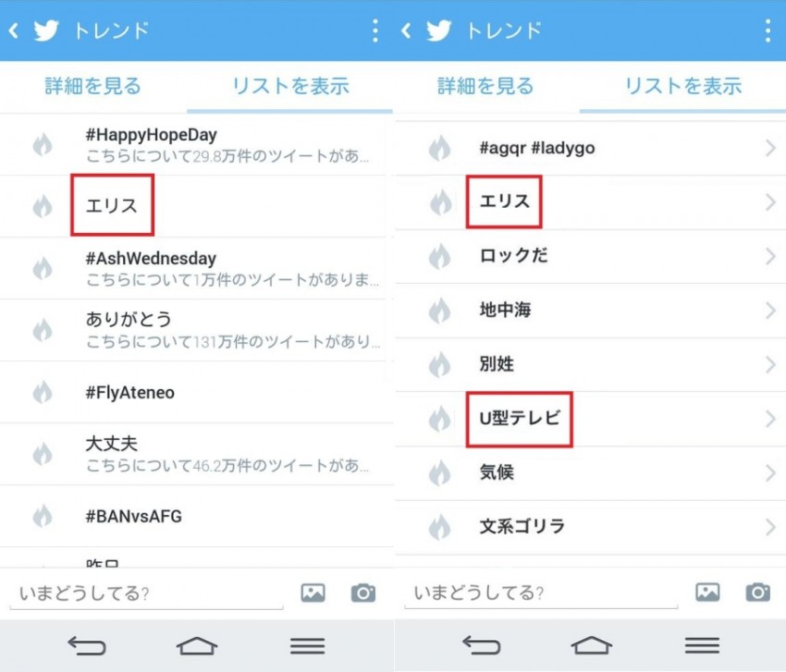Image resolution: width=786 pixels, height=672 pixels.
Task: Switch to 詳細を見る tab on left screen
Action: pos(93,87)
